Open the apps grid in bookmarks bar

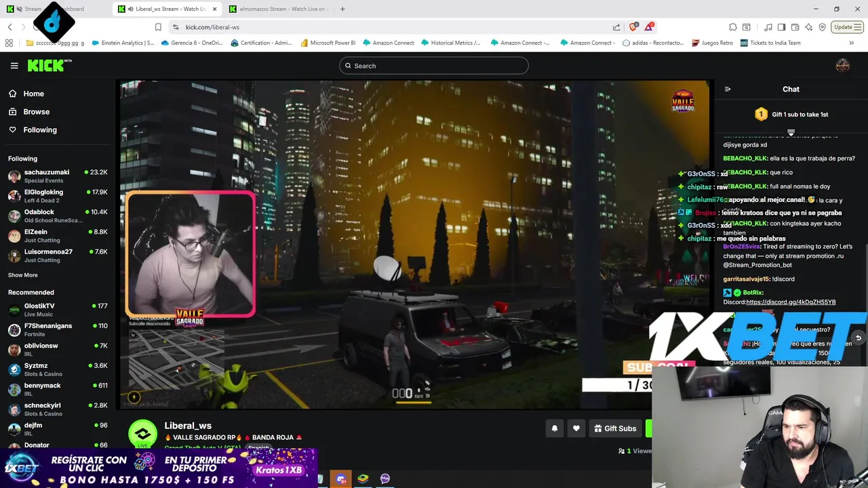click(x=9, y=43)
